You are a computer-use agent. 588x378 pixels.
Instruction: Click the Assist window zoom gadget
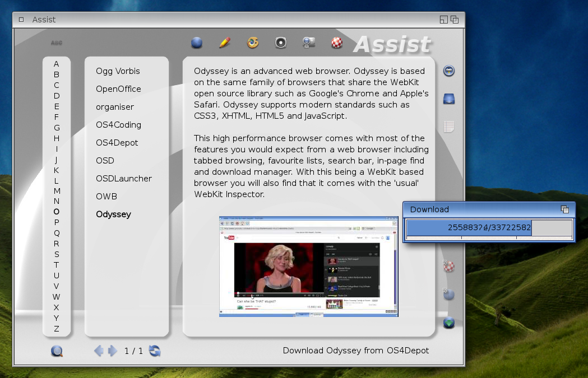[x=443, y=20]
